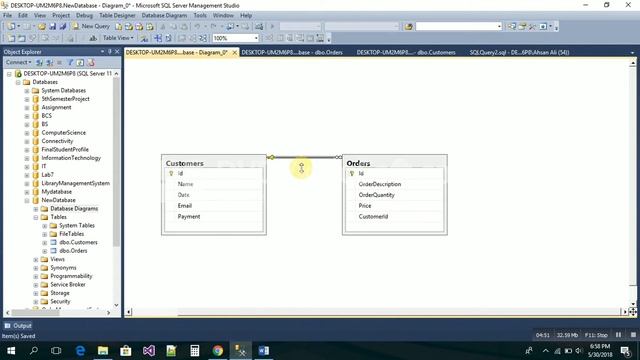Expand the LibraryManagementSystem database
The height and width of the screenshot is (360, 640).
[x=27, y=183]
